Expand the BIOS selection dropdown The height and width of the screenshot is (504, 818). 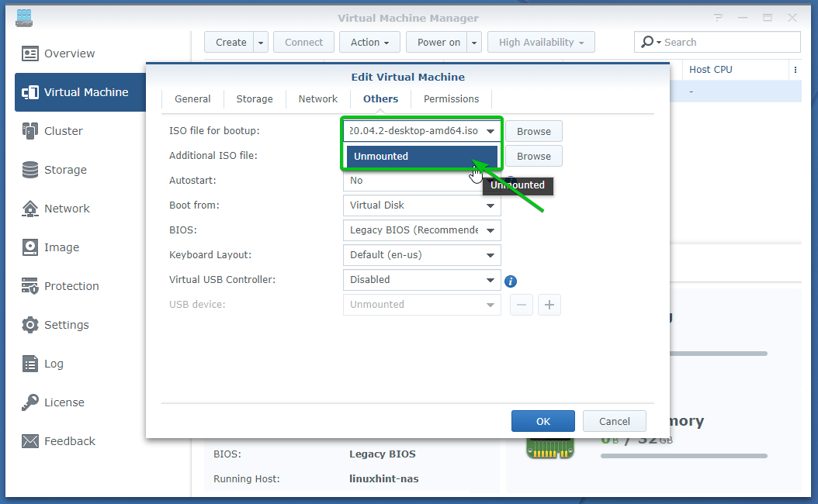421,230
